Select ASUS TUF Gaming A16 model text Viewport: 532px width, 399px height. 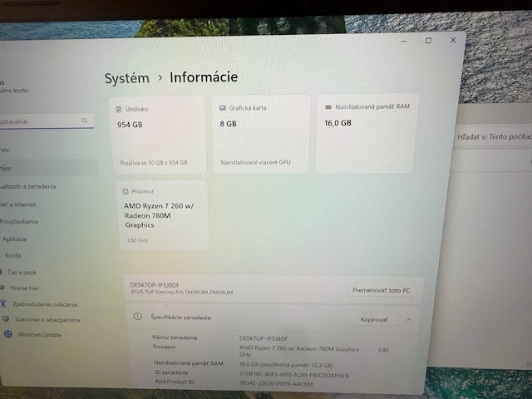[x=182, y=292]
